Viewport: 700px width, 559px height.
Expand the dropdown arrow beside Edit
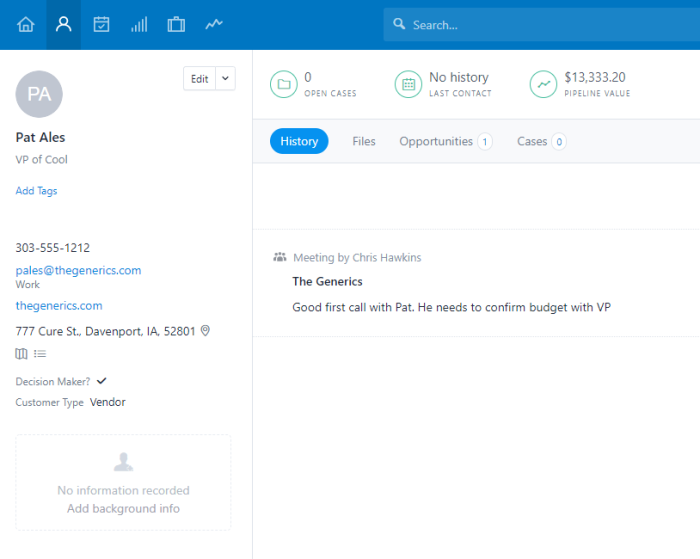[225, 79]
